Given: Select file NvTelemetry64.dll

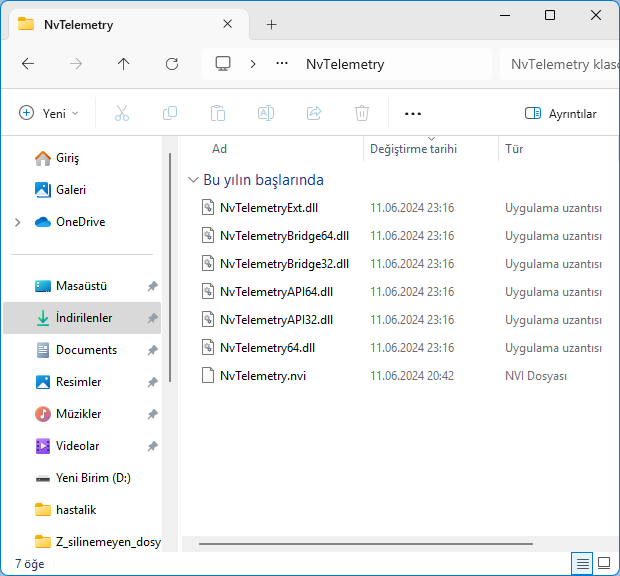Looking at the screenshot, I should tap(267, 348).
